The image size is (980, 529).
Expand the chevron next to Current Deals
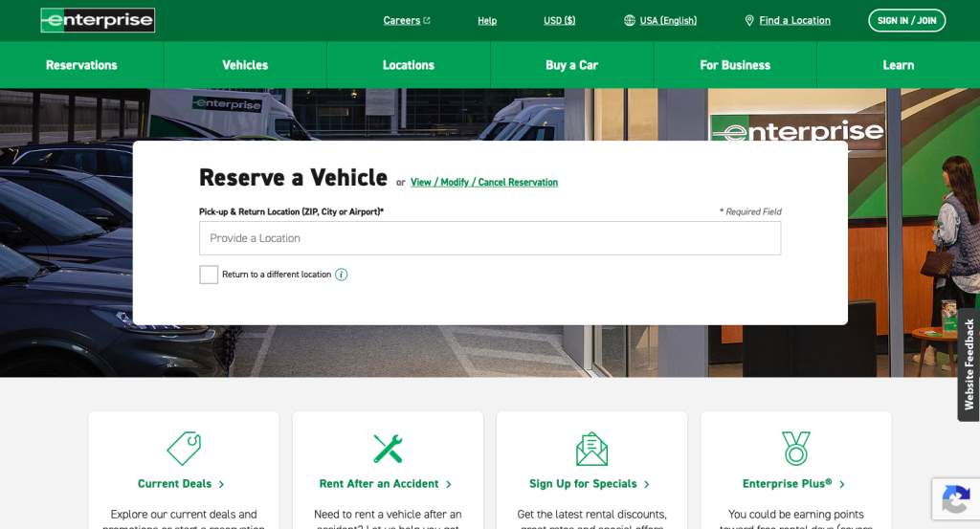221,484
